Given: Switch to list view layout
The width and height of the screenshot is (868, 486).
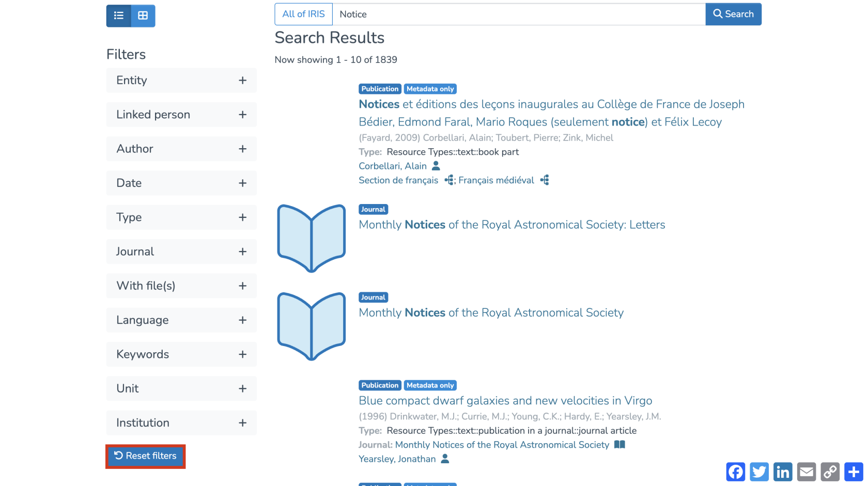Looking at the screenshot, I should [119, 15].
